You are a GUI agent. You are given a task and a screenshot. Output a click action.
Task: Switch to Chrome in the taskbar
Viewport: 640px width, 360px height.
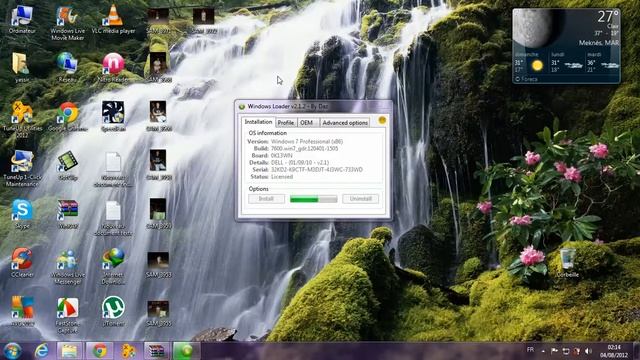pyautogui.click(x=99, y=351)
